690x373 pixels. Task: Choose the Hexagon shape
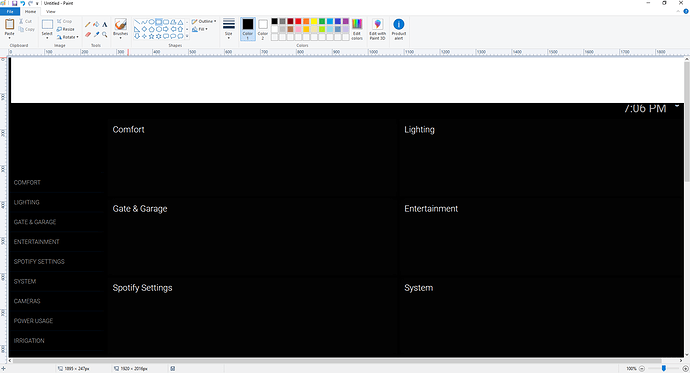coord(158,29)
